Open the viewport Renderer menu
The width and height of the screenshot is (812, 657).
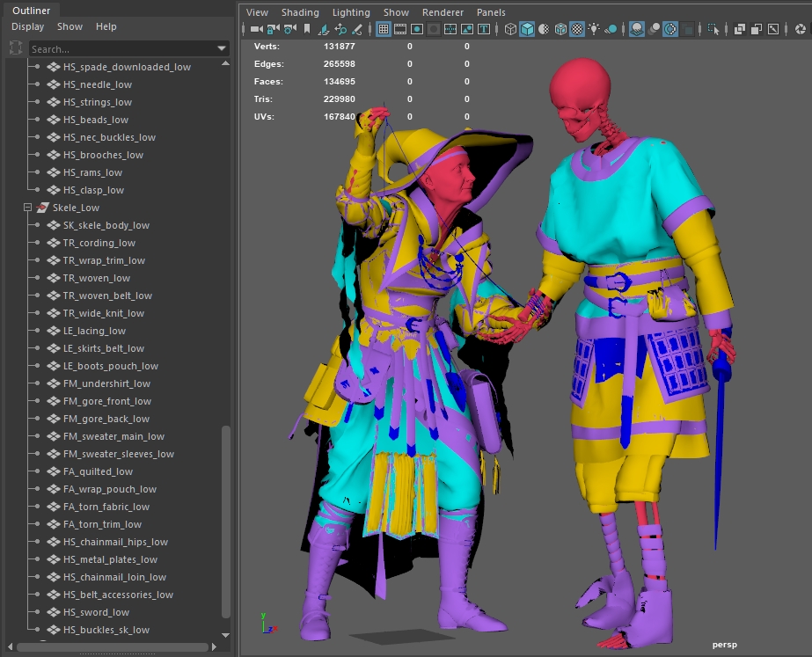click(x=443, y=12)
